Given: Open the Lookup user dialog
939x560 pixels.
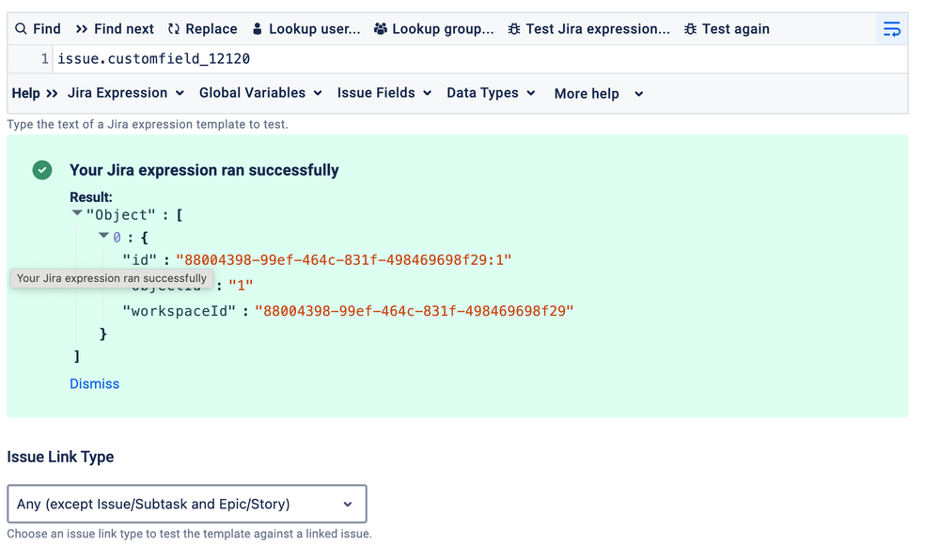Looking at the screenshot, I should click(306, 29).
